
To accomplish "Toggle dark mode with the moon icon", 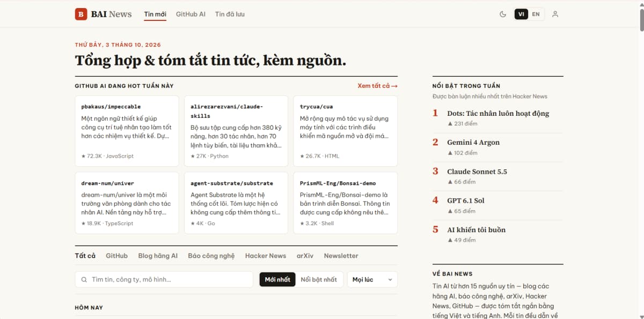I will pos(503,14).
